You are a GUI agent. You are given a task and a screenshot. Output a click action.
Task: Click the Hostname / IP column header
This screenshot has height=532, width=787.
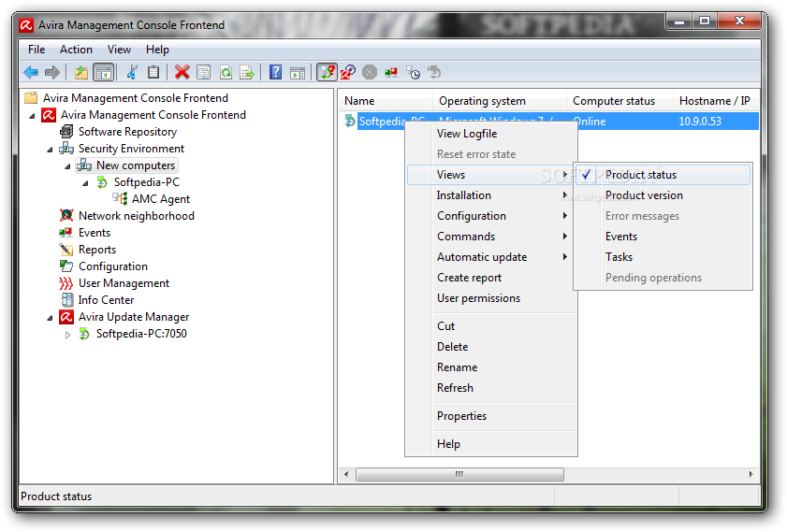click(716, 101)
